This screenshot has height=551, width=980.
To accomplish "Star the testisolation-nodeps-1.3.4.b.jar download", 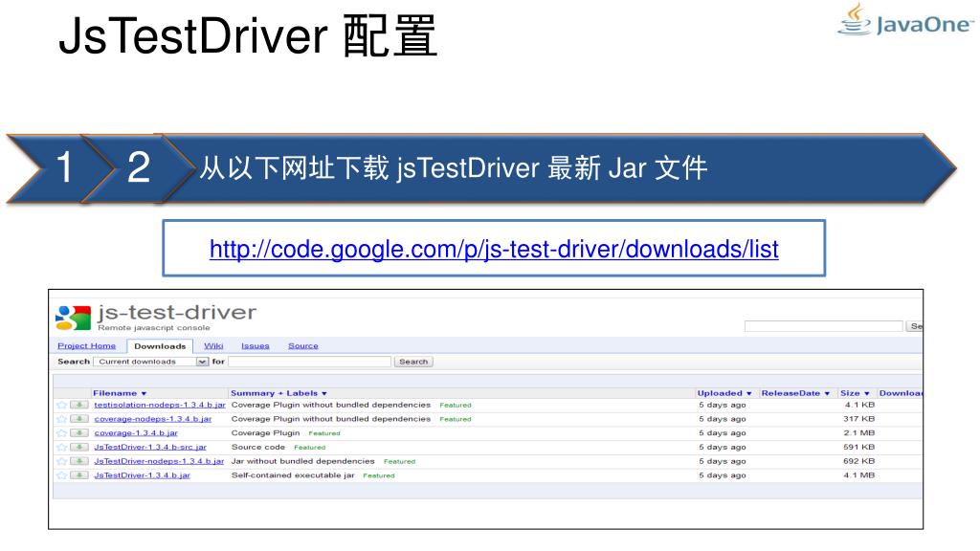I will (x=62, y=405).
